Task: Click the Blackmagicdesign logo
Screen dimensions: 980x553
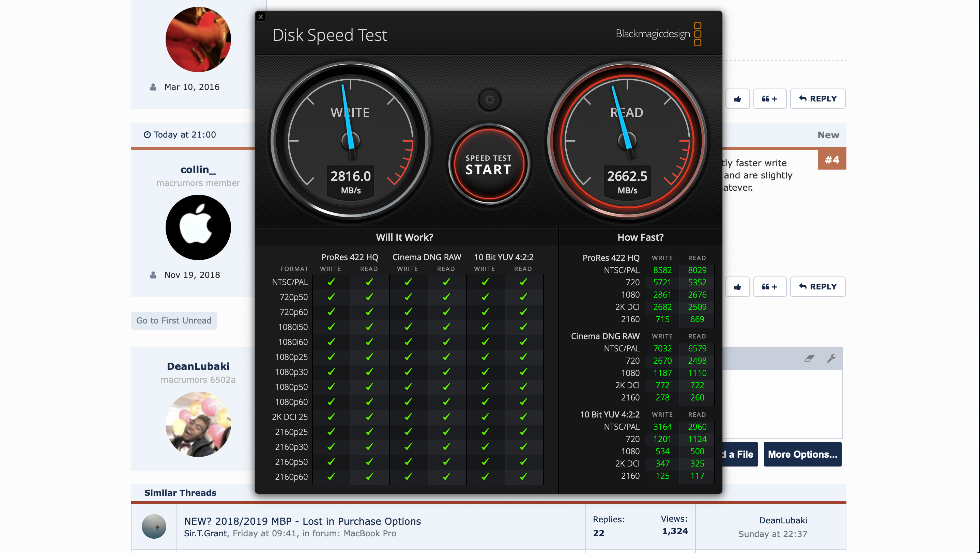Action: pyautogui.click(x=659, y=34)
